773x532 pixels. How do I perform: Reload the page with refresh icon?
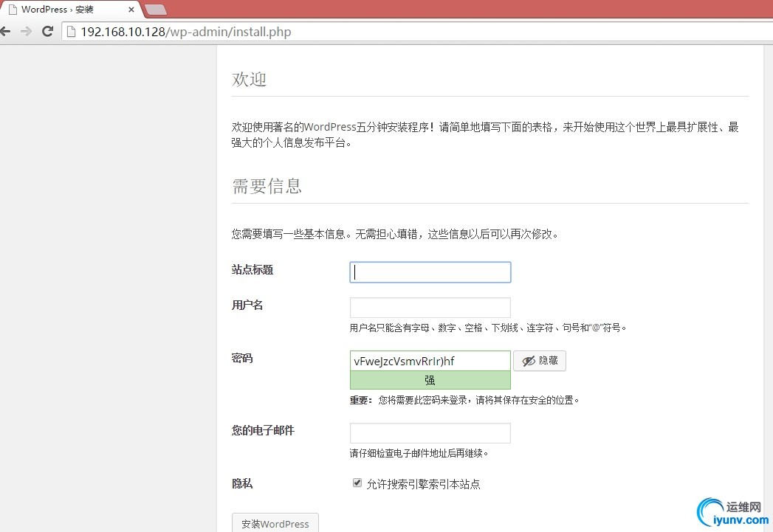click(x=48, y=32)
